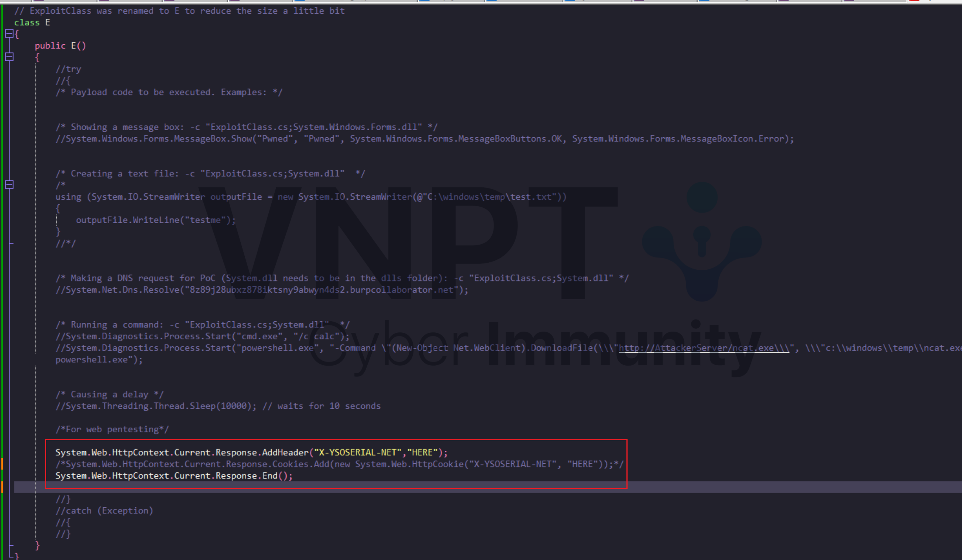Viewport: 962px width, 560px height.
Task: Click the 'For web pentesting' comment
Action: (112, 429)
